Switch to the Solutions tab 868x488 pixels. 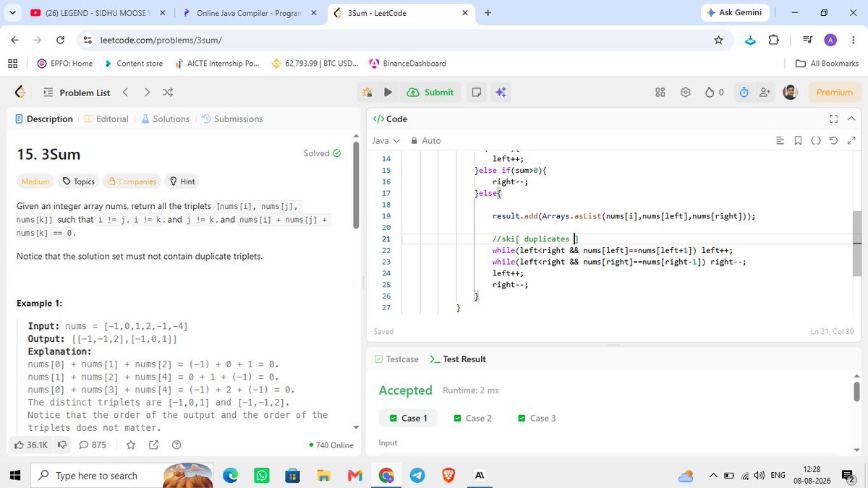166,119
